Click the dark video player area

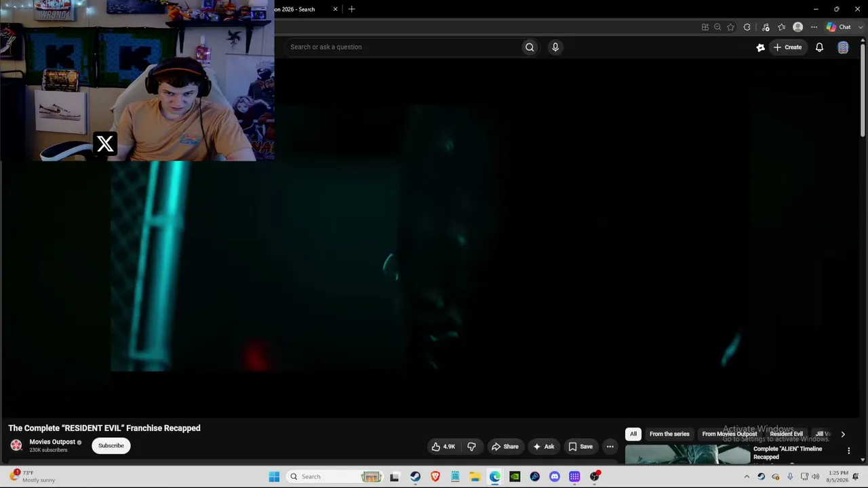coord(431,237)
